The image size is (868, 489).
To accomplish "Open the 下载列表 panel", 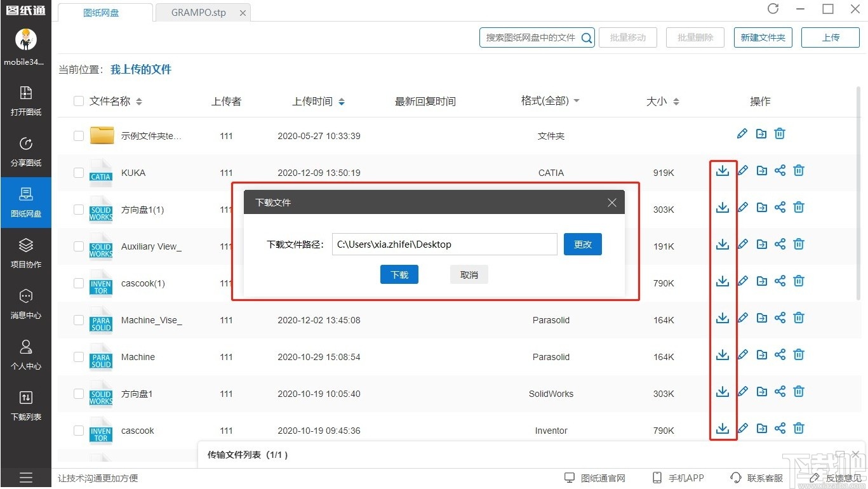I will 26,405.
